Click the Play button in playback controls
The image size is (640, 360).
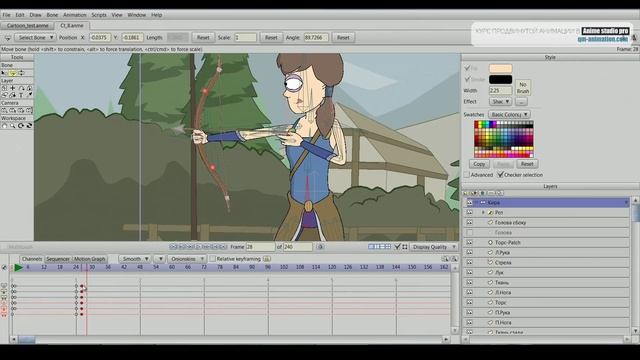(x=199, y=247)
